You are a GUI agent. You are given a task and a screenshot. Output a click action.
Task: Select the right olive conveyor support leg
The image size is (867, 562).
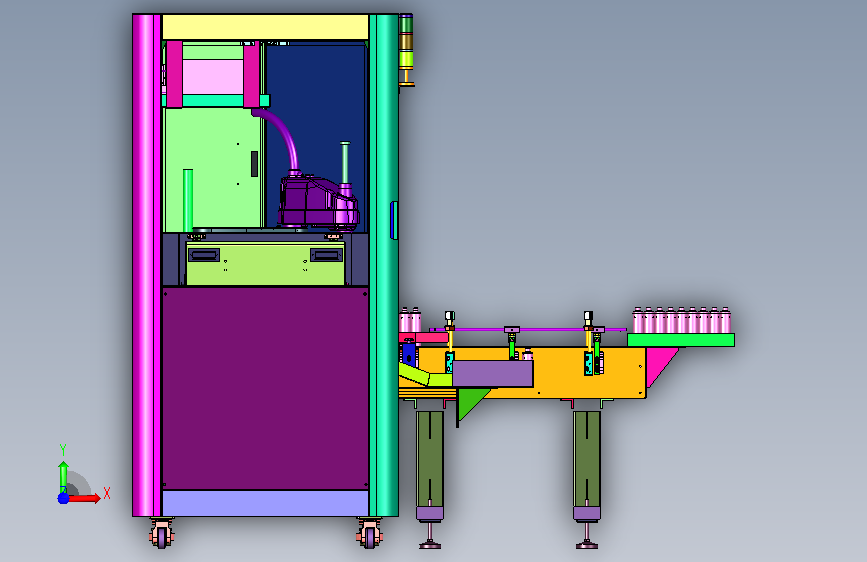click(587, 459)
